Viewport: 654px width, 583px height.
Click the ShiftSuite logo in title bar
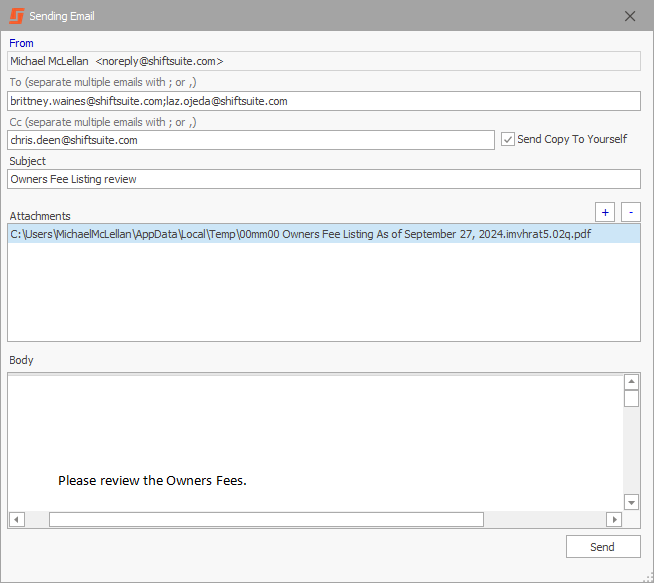pos(17,16)
